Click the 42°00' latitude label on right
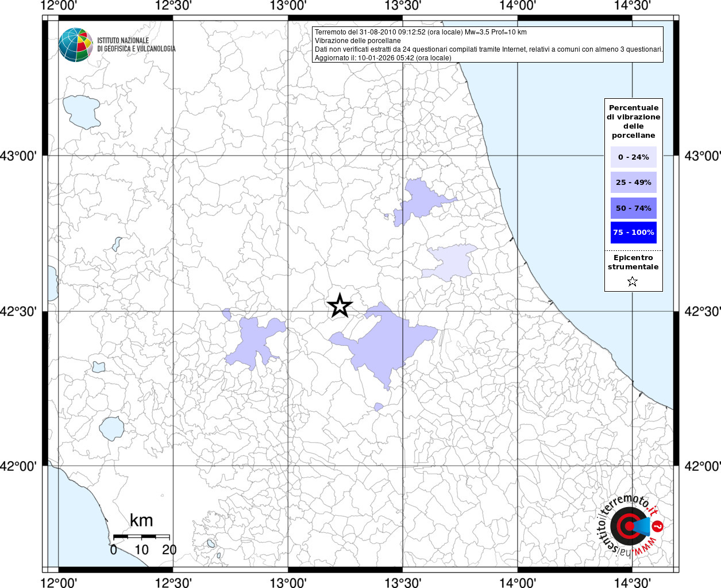This screenshot has height=588, width=721. (702, 466)
